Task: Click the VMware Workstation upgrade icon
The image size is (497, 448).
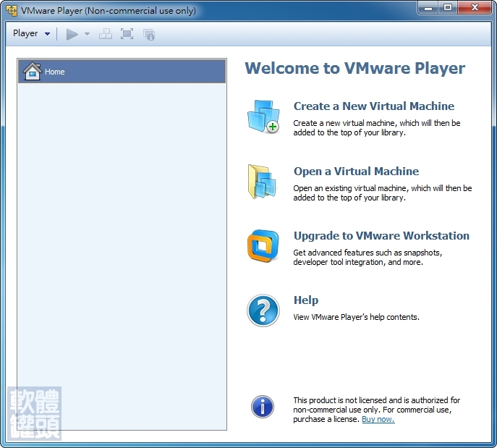Action: (263, 246)
